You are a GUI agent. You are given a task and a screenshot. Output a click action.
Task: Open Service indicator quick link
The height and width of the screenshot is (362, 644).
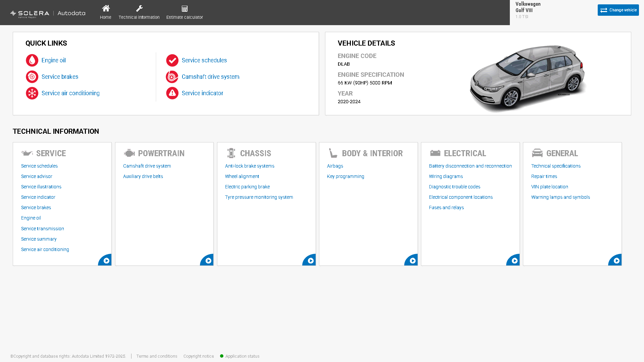click(203, 93)
